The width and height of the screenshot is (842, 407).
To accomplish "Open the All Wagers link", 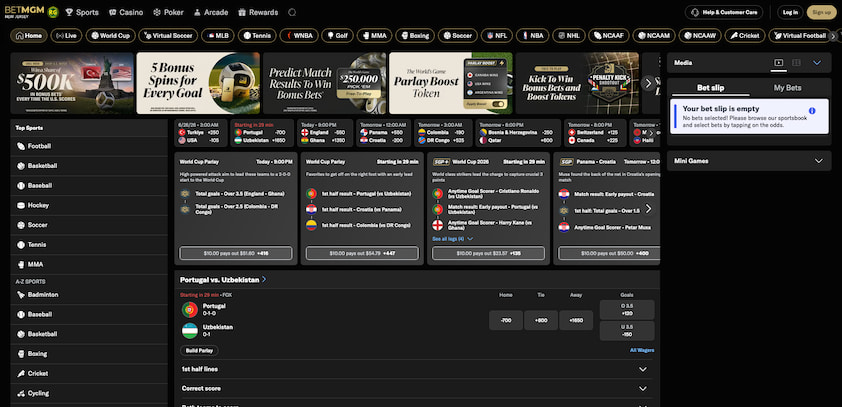I will coord(642,350).
